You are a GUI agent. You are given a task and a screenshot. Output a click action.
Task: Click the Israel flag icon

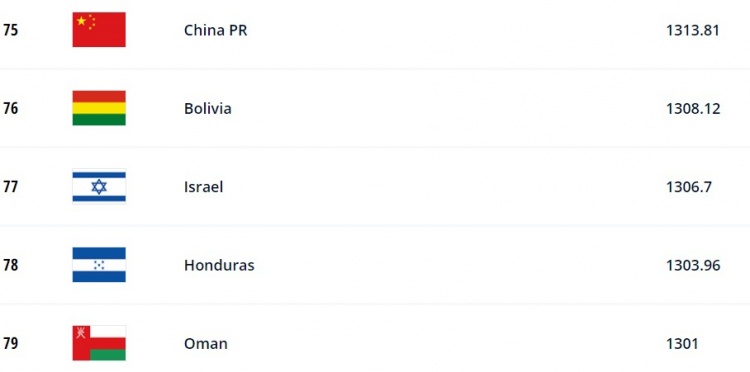click(x=99, y=186)
